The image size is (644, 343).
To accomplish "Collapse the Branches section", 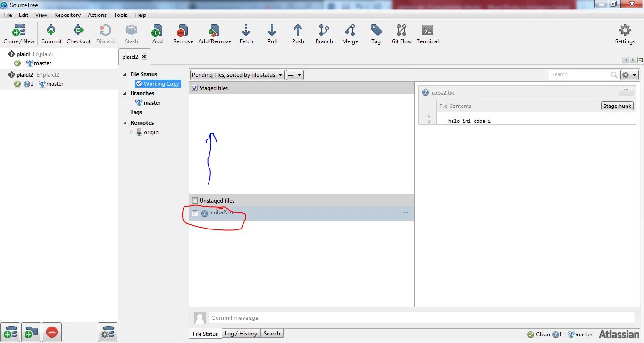I will point(125,93).
